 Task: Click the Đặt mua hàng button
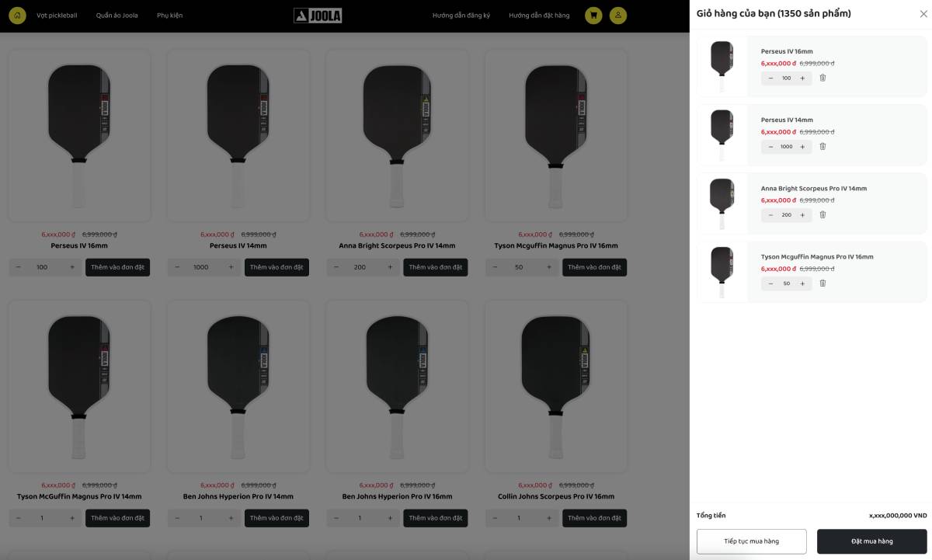[x=871, y=541]
